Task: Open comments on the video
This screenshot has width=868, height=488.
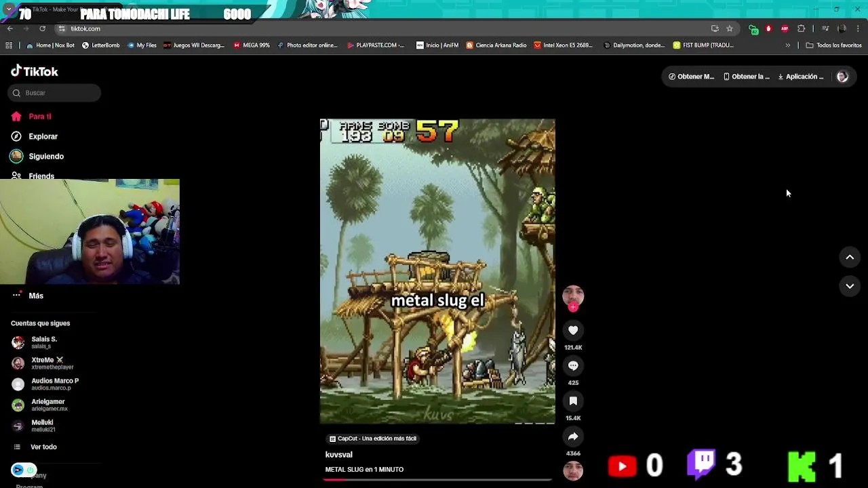Action: point(573,365)
